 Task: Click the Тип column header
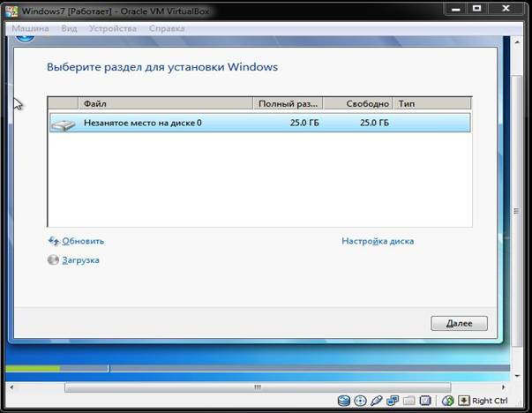(432, 103)
